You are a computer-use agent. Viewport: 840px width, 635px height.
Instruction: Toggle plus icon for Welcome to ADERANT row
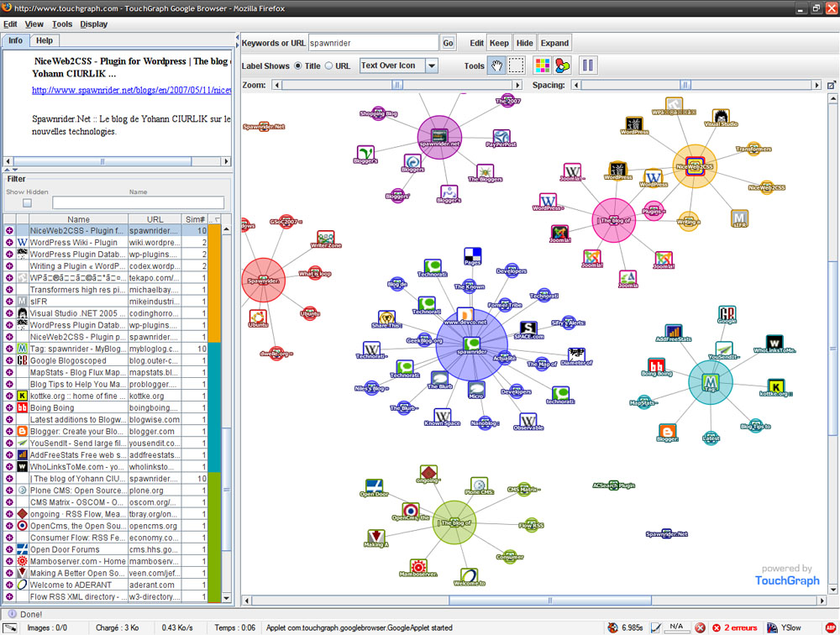coord(9,585)
